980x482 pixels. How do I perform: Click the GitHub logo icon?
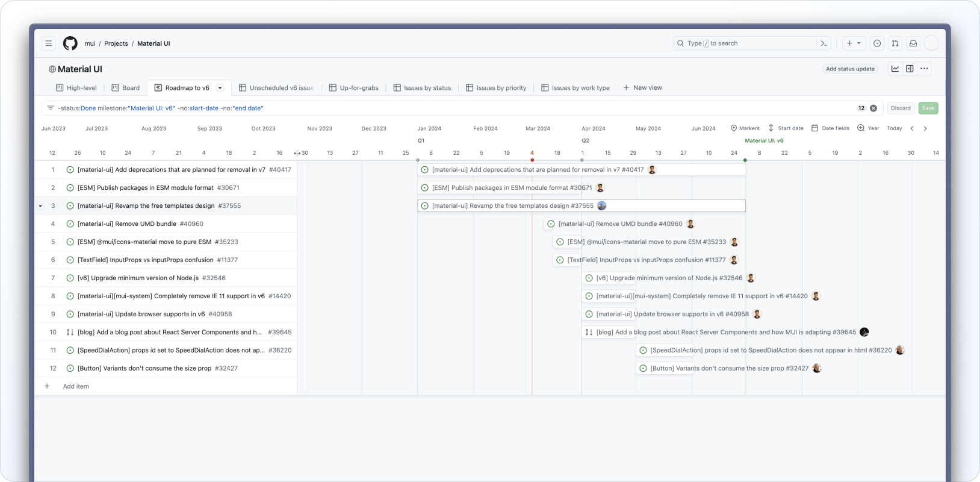point(70,43)
